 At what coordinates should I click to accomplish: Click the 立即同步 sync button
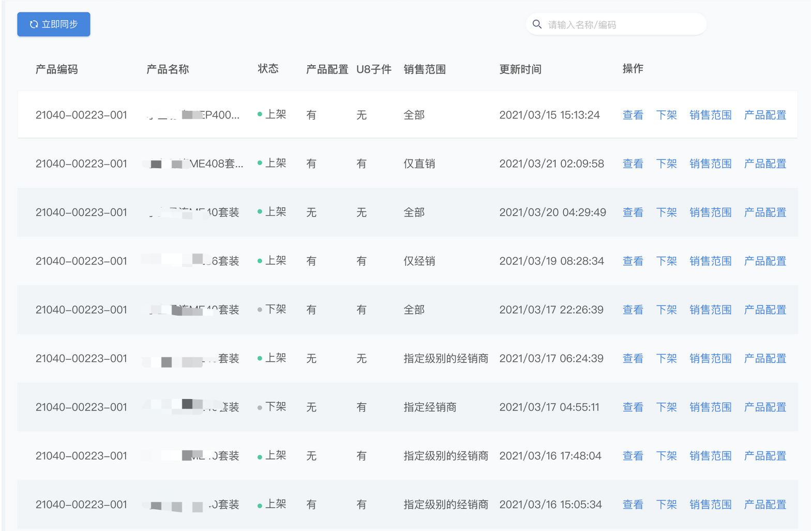coord(54,24)
